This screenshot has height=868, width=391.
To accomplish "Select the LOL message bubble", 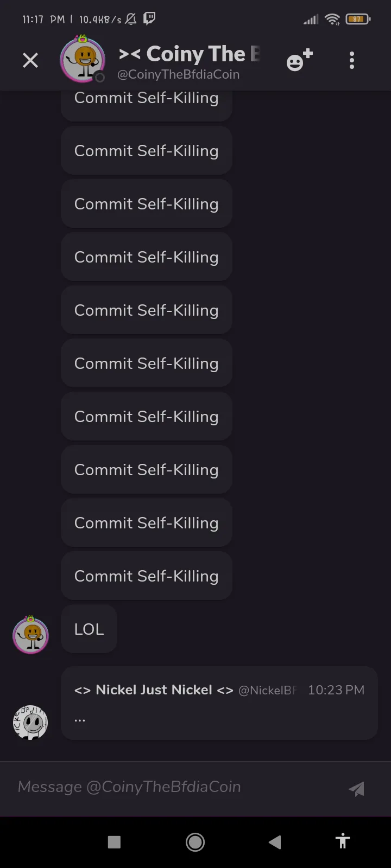I will 89,629.
